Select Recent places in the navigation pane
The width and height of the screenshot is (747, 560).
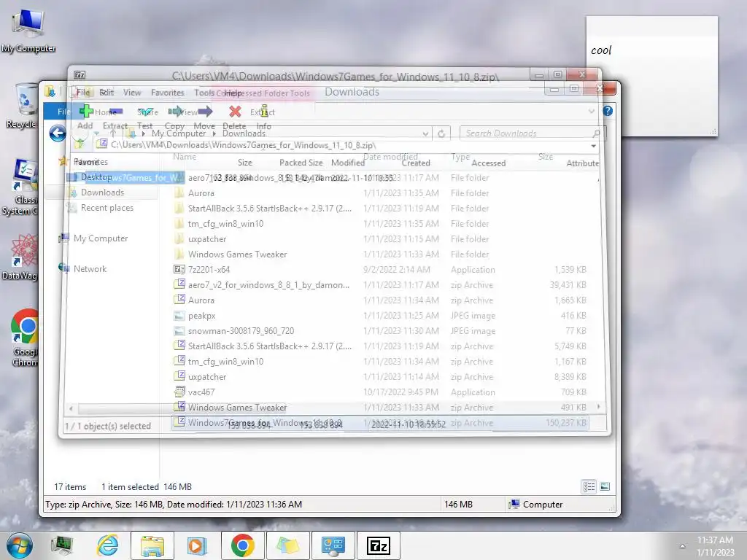coord(107,208)
